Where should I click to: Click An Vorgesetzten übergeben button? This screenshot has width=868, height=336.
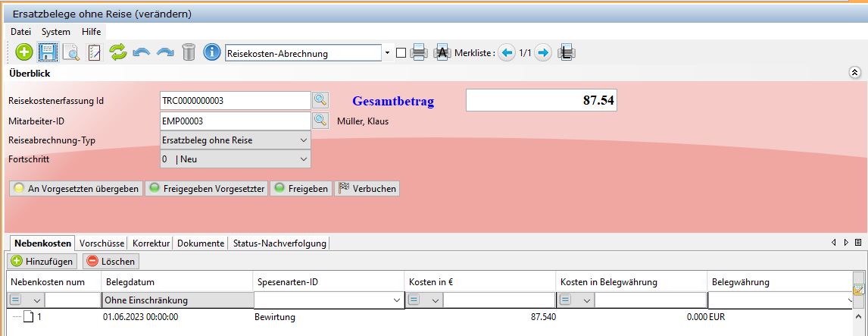(76, 189)
